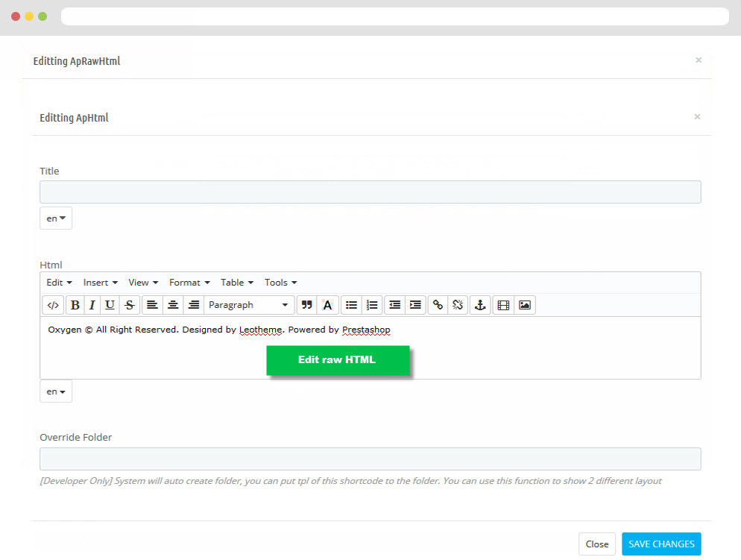Insert a video with the film icon
741x560 pixels.
click(x=503, y=305)
